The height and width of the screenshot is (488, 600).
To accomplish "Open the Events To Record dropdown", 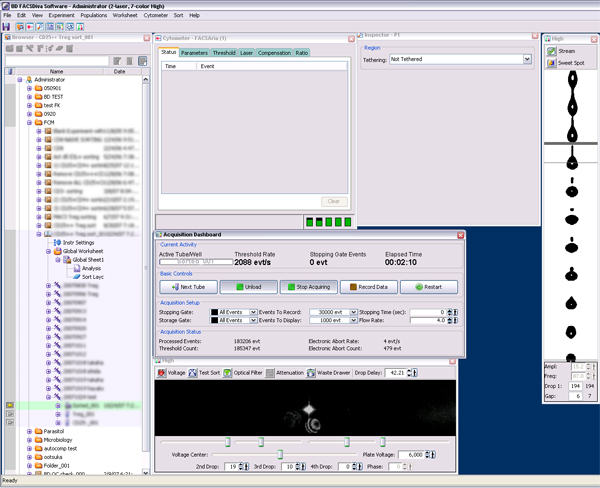I will 352,312.
